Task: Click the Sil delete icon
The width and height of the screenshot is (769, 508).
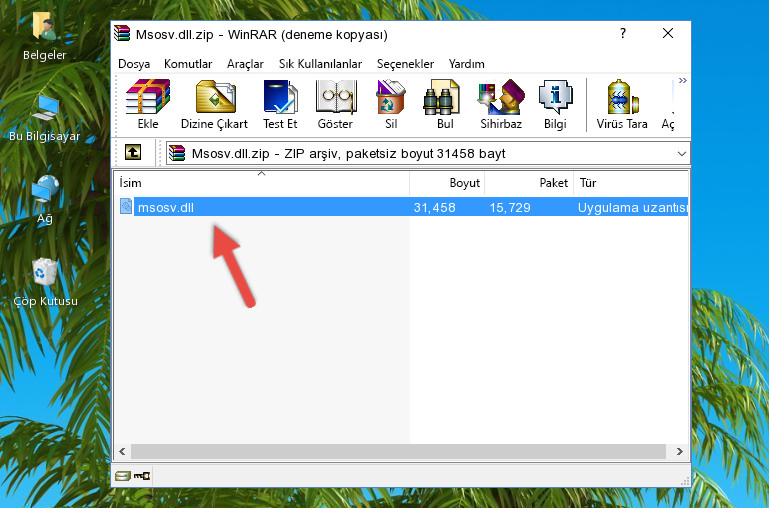Action: point(391,104)
